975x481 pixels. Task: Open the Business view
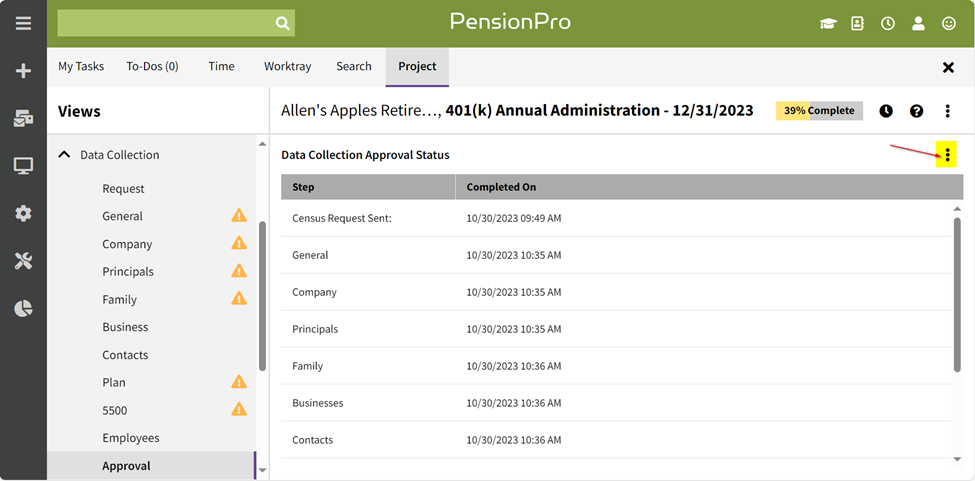coord(125,327)
